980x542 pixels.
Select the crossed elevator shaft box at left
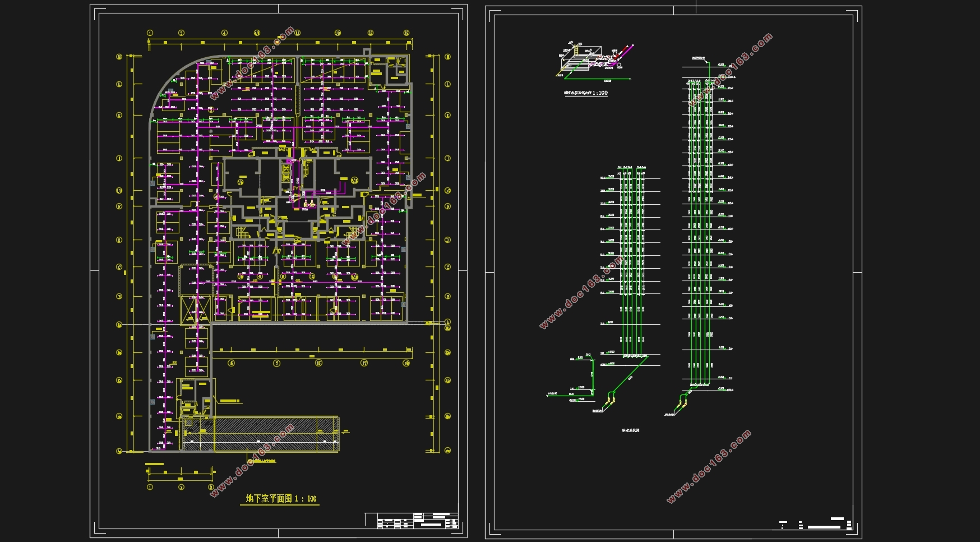195,310
